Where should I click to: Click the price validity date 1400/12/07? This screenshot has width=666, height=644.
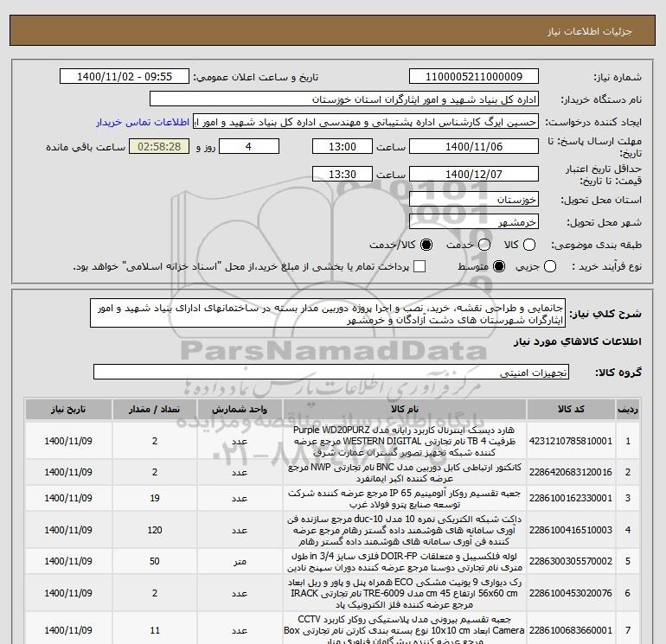[474, 174]
